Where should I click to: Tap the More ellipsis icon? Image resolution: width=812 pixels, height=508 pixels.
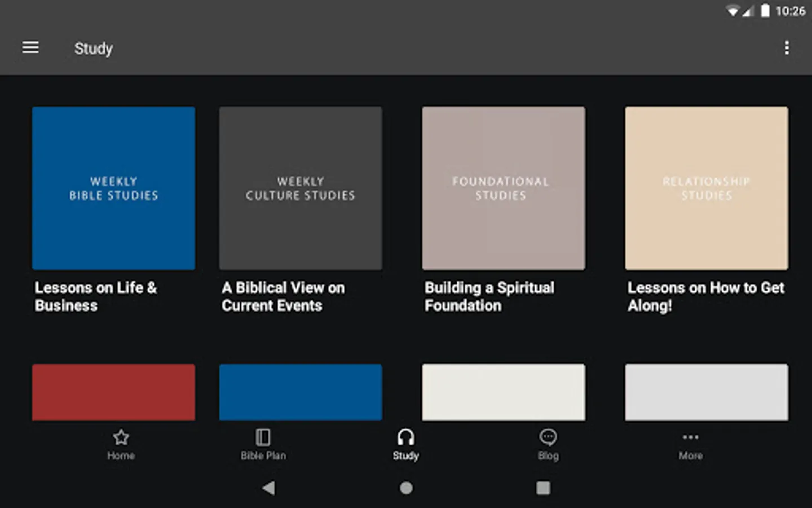pos(691,437)
